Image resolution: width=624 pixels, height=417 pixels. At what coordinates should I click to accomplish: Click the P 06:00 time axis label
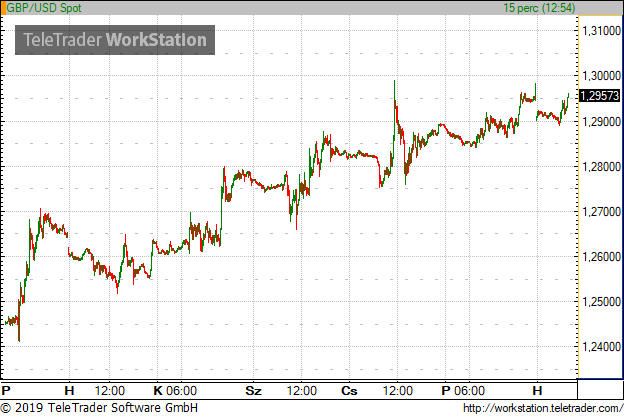[x=463, y=391]
